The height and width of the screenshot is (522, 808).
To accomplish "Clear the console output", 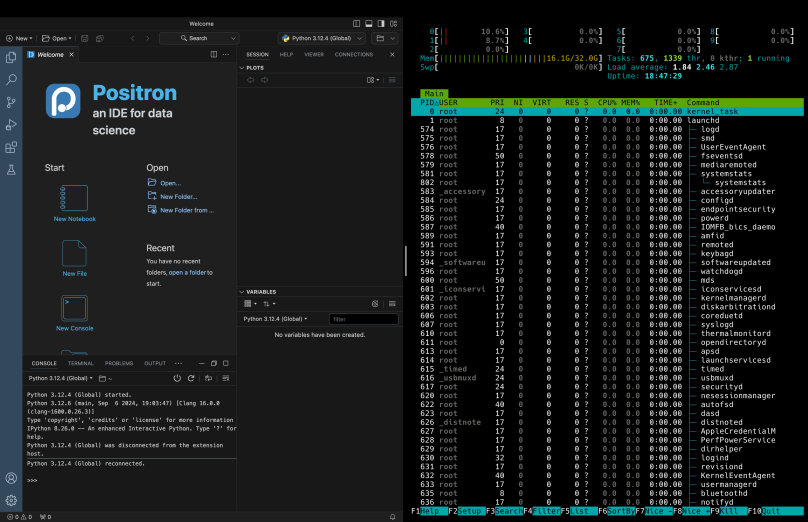I will pos(226,378).
